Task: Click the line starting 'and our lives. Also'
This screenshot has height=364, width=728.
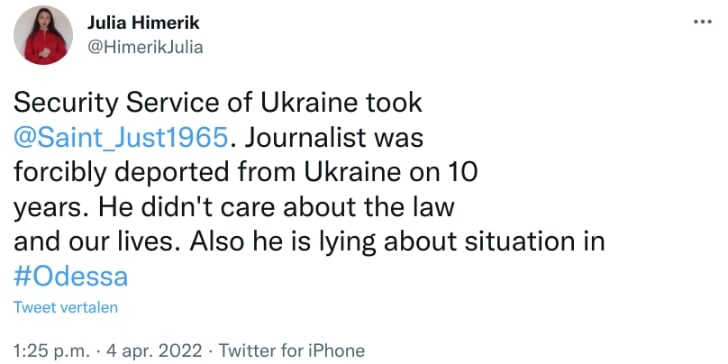Action: [309, 243]
